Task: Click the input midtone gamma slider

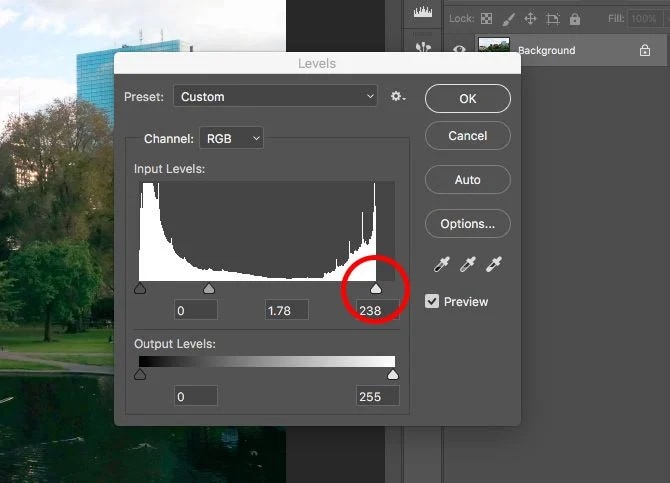Action: tap(209, 289)
